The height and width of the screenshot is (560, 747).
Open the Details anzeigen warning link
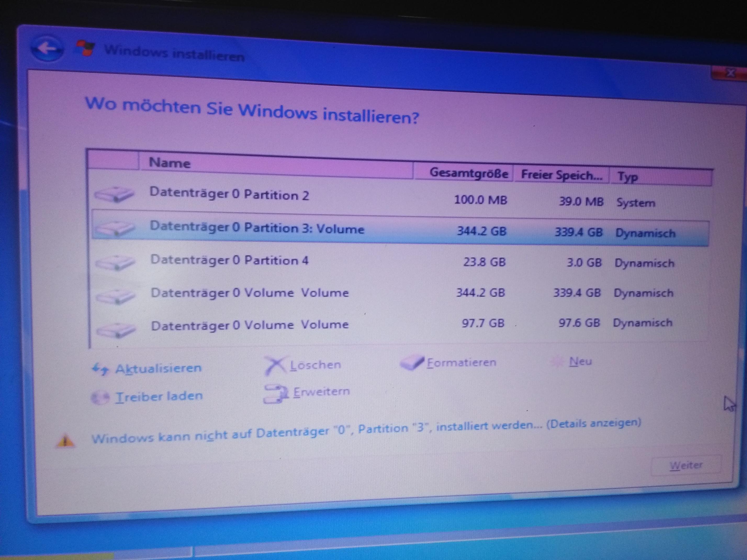click(x=593, y=423)
